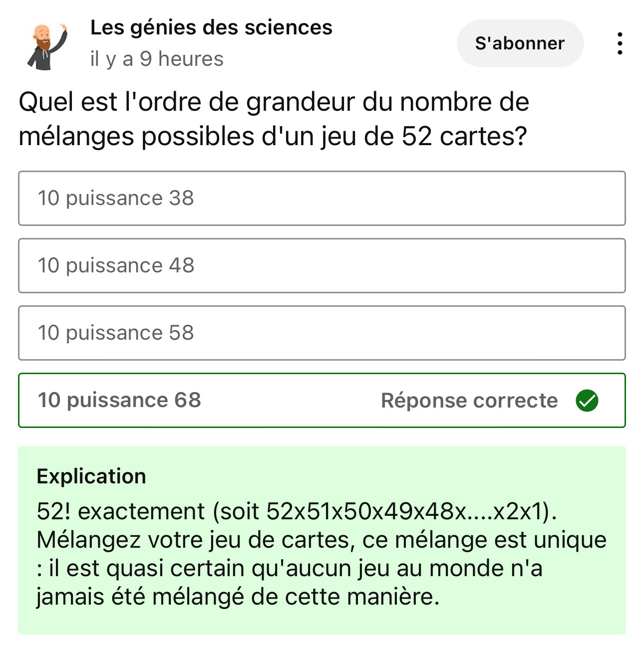The width and height of the screenshot is (644, 645).
Task: Click the green checkmark correct-answer icon
Action: [x=587, y=401]
